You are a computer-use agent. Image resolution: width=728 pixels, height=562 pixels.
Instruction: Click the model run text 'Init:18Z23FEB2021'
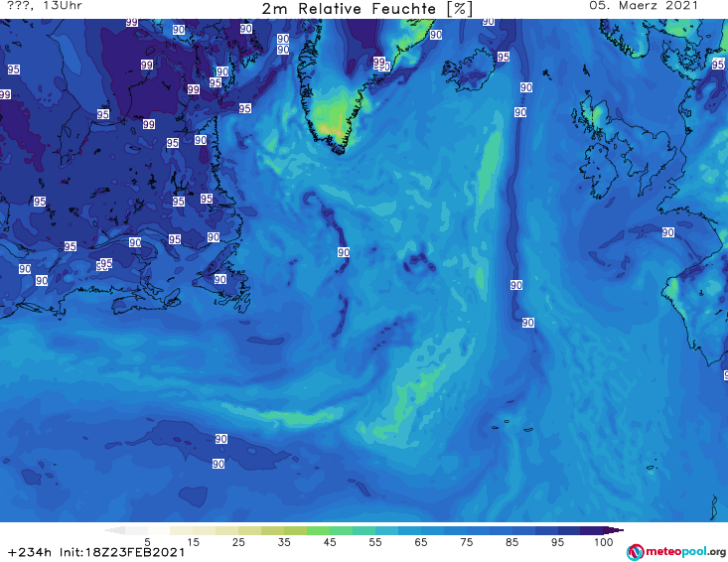click(x=122, y=552)
